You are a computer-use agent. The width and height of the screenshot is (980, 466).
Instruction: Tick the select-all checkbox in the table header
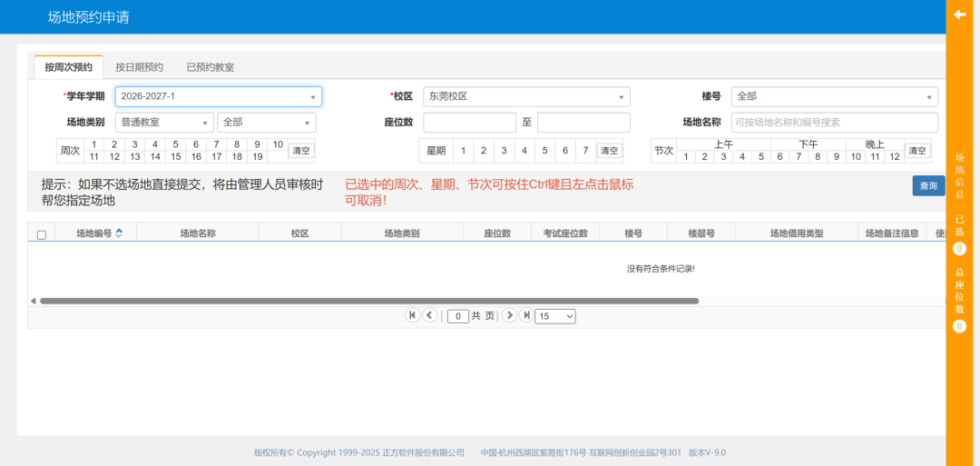[x=42, y=234]
